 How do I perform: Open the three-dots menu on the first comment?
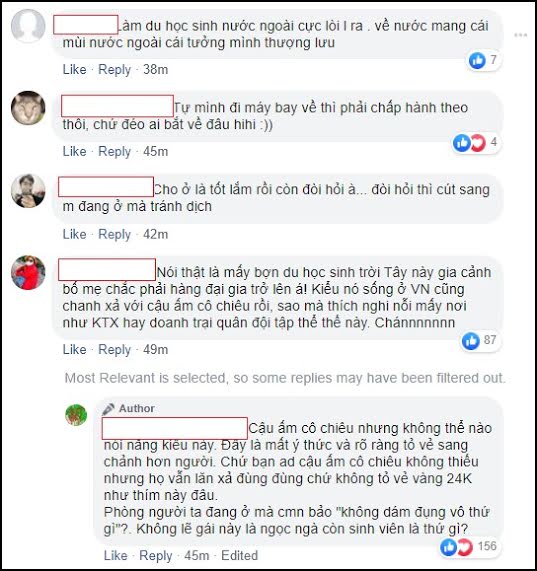[520, 35]
